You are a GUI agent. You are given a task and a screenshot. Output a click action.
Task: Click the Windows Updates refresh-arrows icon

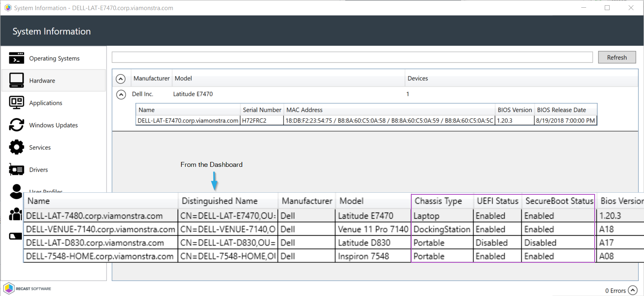coord(16,125)
